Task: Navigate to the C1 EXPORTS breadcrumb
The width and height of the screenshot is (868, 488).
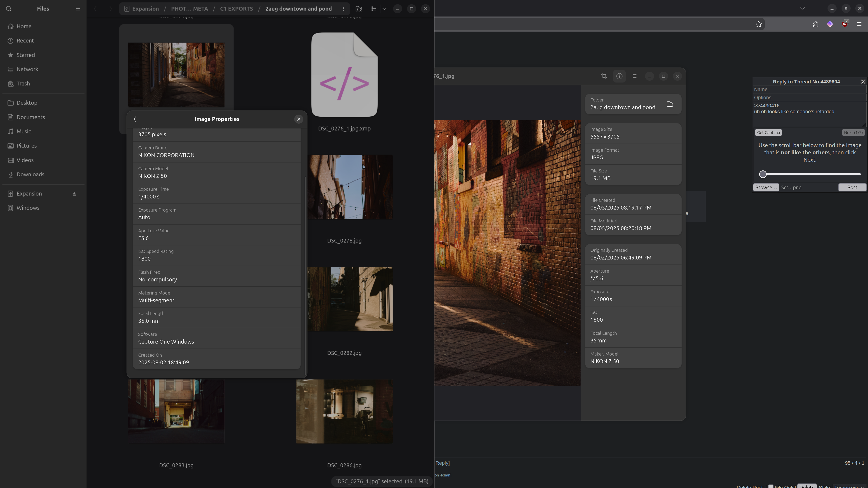Action: (x=236, y=9)
